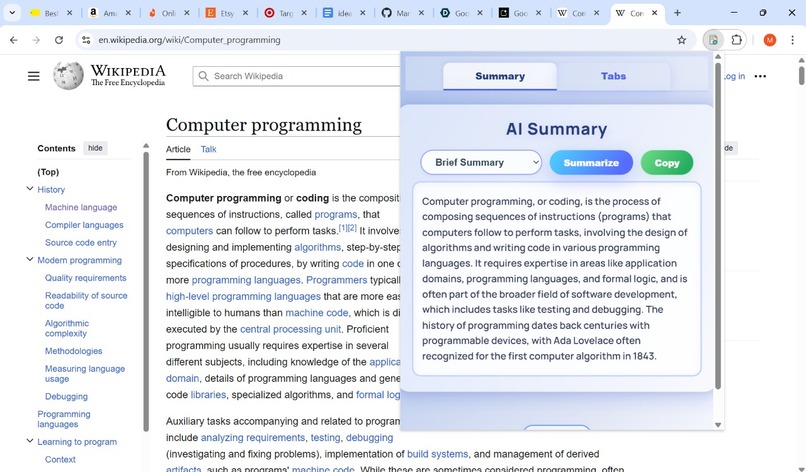This screenshot has width=806, height=472.
Task: Open the Brief Summary dropdown
Action: click(x=481, y=162)
